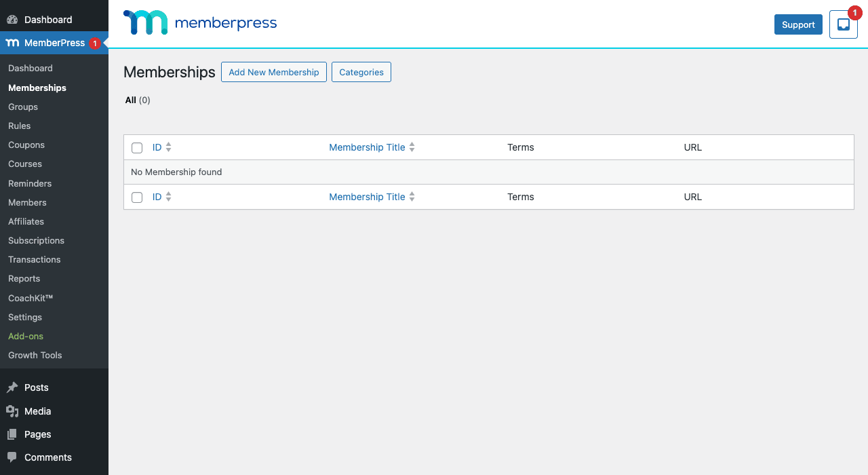Open Courses from the sidebar
Image resolution: width=868 pixels, height=475 pixels.
[x=25, y=164]
